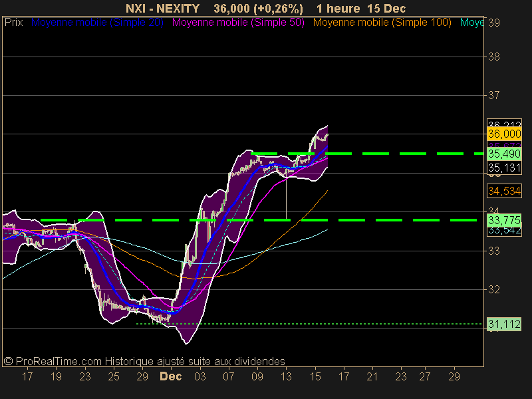Select 'Moyenne mobile (Simple 20)' legend entry
The height and width of the screenshot is (399, 532).
97,23
